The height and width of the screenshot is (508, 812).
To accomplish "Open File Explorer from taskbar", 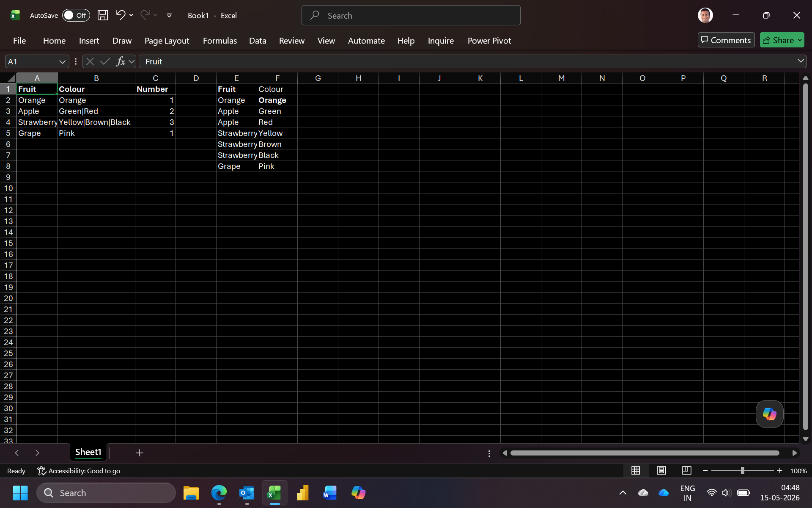I will [x=191, y=493].
